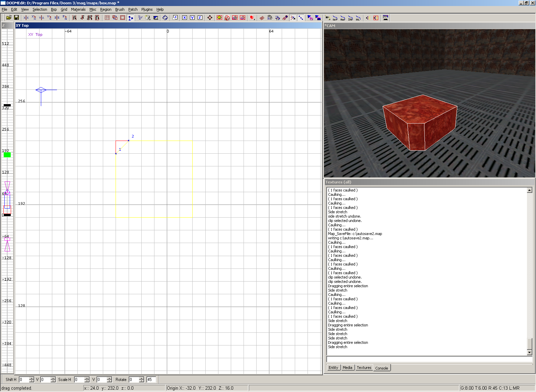Image resolution: width=536 pixels, height=392 pixels.
Task: Click the patch Edit toolbar icon
Action: (335, 18)
